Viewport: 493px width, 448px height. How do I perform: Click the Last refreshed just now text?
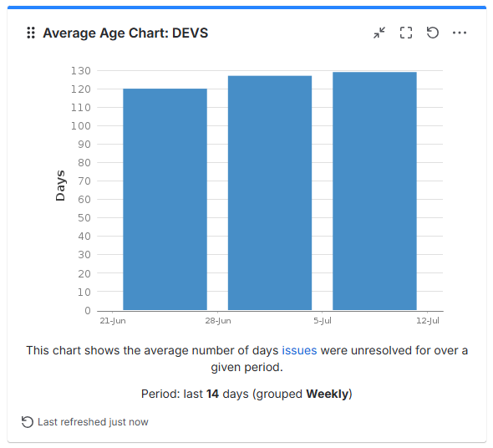click(93, 422)
